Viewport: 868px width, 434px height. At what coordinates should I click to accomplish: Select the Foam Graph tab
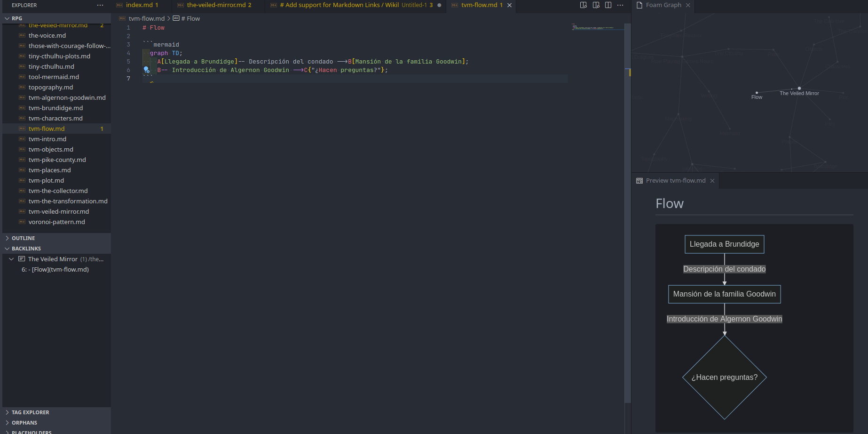663,5
